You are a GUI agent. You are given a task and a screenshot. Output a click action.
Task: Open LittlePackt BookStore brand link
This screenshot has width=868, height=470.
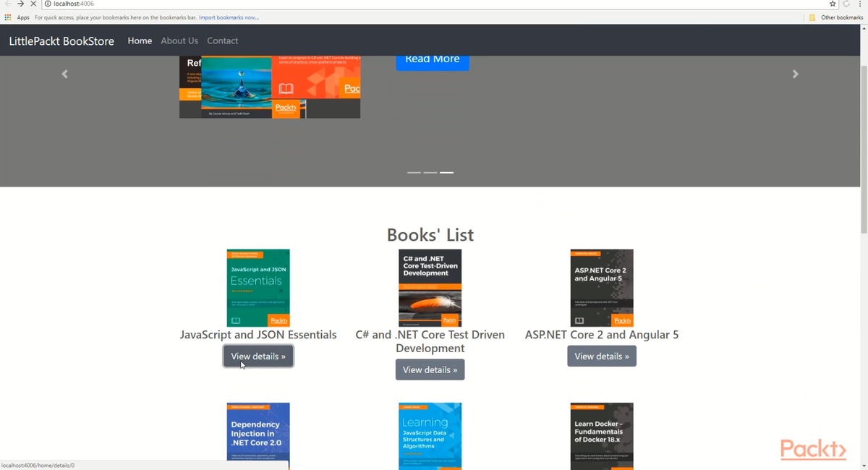point(61,41)
